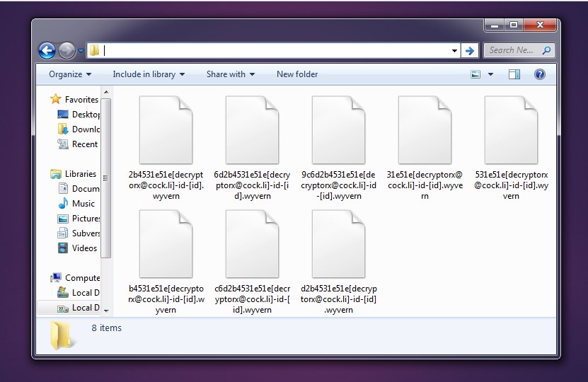Click file name text starting c6d2b4531e51e[decr

pyautogui.click(x=252, y=299)
